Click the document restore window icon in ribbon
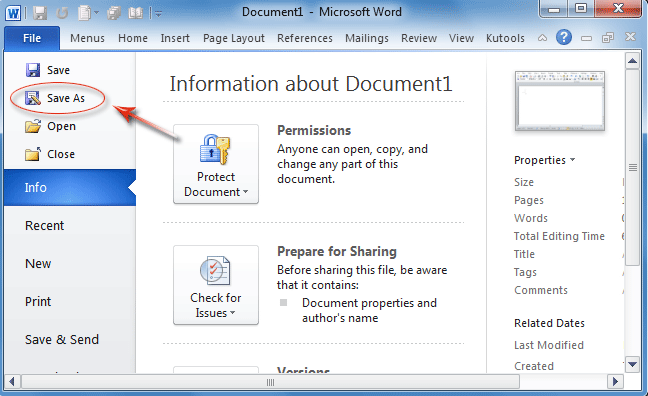Viewport: 648px width, 396px height. coord(608,38)
